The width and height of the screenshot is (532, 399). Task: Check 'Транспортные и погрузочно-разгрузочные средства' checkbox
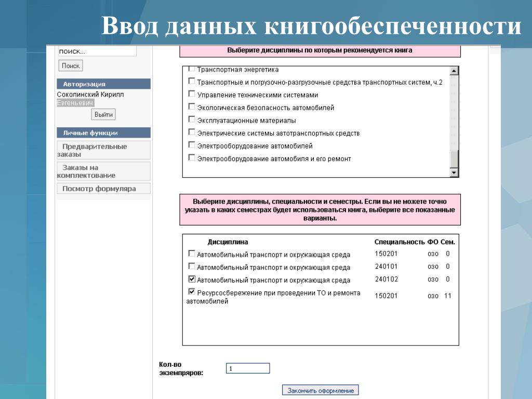pos(191,81)
